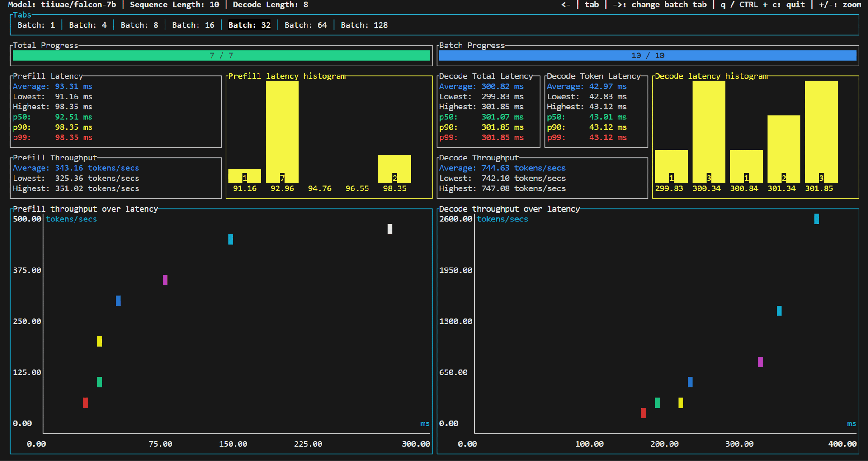Switch to the Batch: 4 tab
Image resolution: width=868 pixels, height=461 pixels.
88,25
